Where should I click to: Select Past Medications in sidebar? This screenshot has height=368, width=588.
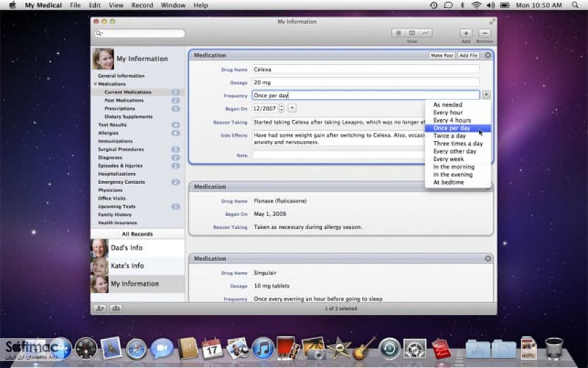click(x=124, y=100)
